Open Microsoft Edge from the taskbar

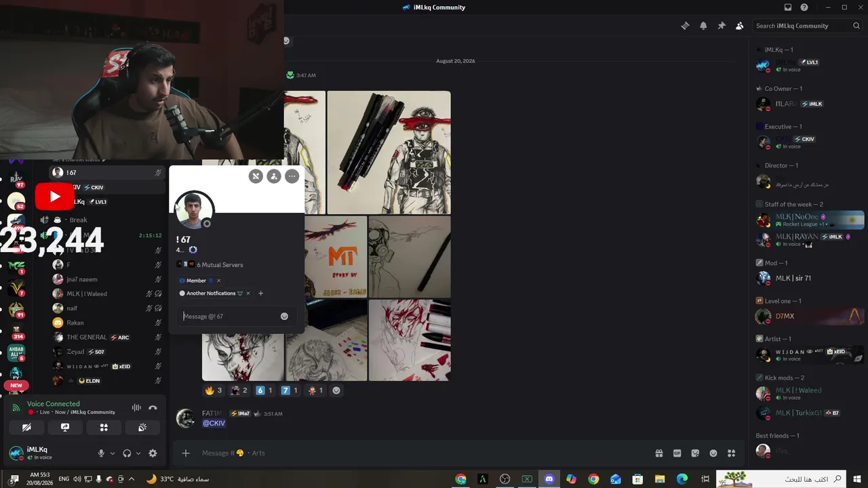coord(682,479)
